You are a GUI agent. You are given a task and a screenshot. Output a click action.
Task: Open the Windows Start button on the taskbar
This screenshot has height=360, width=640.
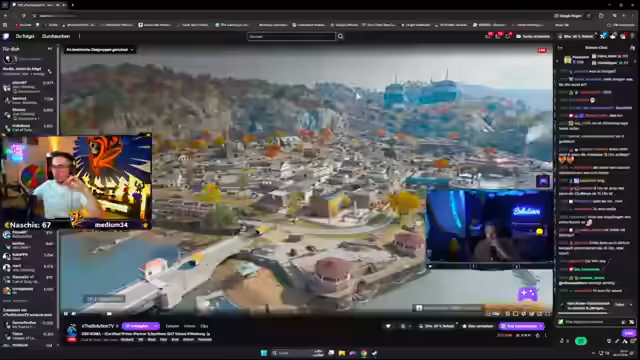tap(264, 353)
